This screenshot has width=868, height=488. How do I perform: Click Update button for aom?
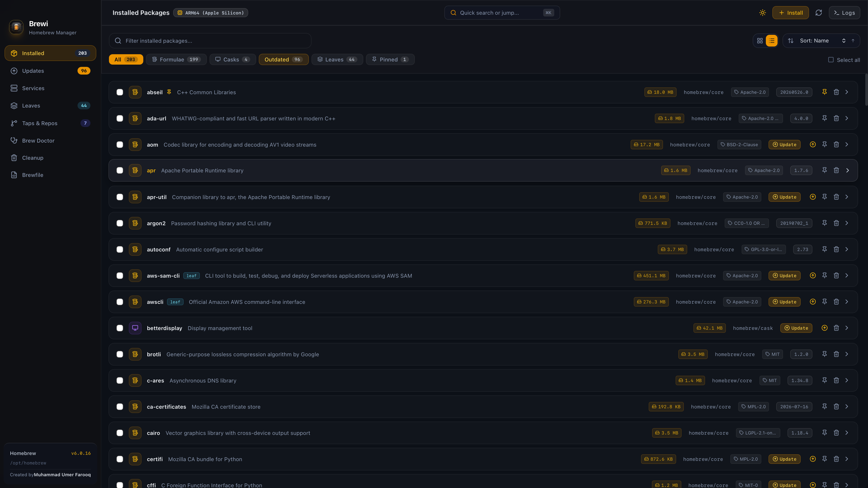[784, 145]
